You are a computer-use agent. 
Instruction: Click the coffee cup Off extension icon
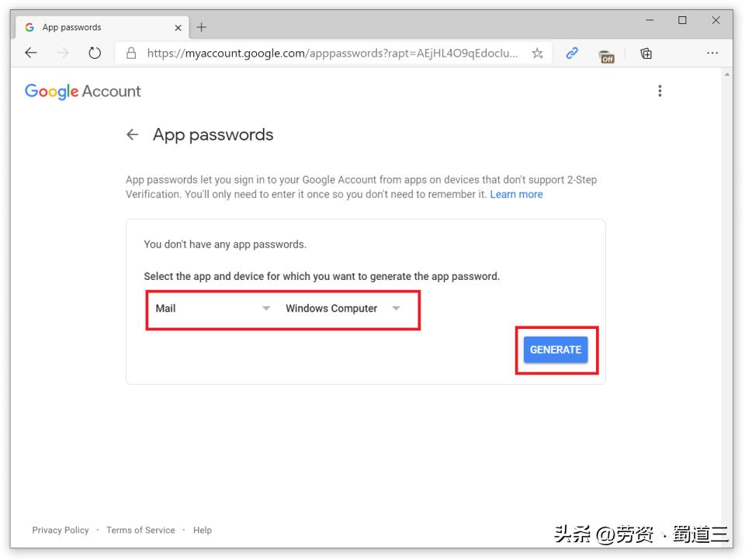606,55
